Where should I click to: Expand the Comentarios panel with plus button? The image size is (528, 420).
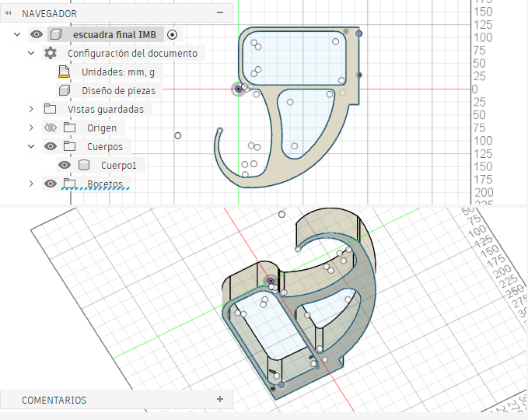(x=220, y=399)
